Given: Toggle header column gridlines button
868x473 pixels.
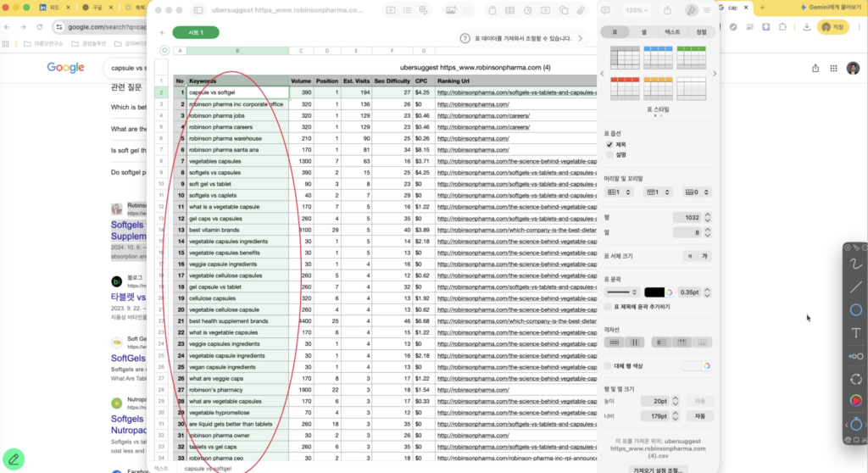Looking at the screenshot, I should pyautogui.click(x=661, y=342).
